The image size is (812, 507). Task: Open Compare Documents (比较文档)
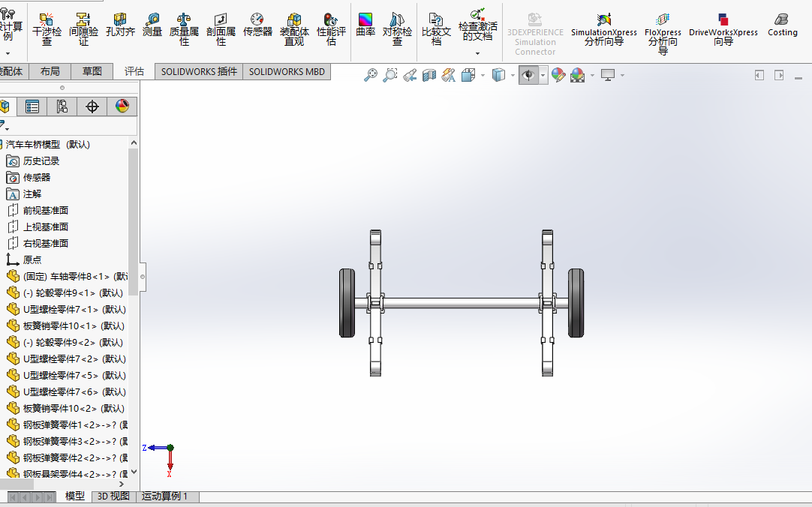(x=436, y=29)
